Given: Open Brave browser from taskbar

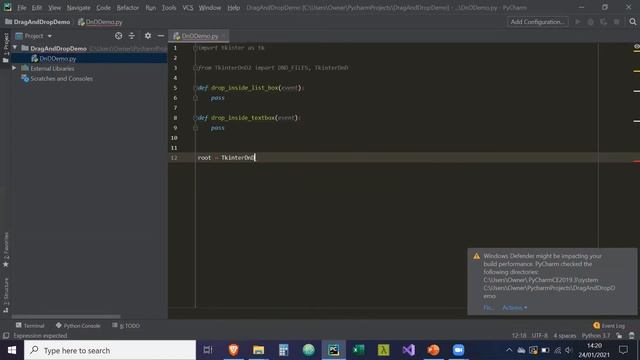Looking at the screenshot, I should [x=233, y=350].
